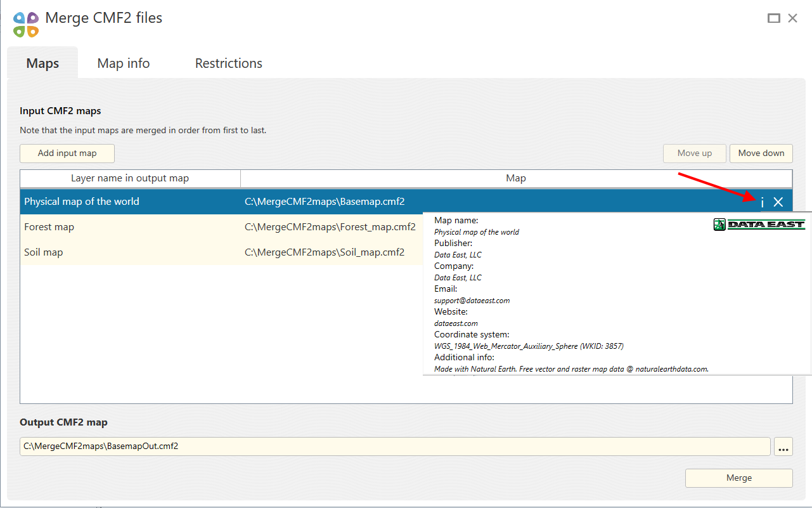This screenshot has width=812, height=508.
Task: Select the Soil map layer name cell
Action: coord(130,252)
